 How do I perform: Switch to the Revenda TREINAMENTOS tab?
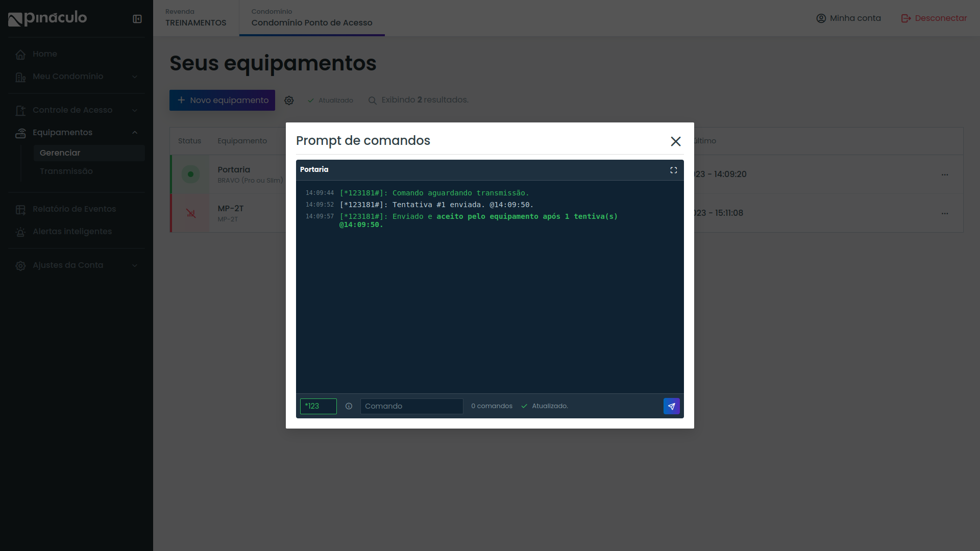[195, 18]
